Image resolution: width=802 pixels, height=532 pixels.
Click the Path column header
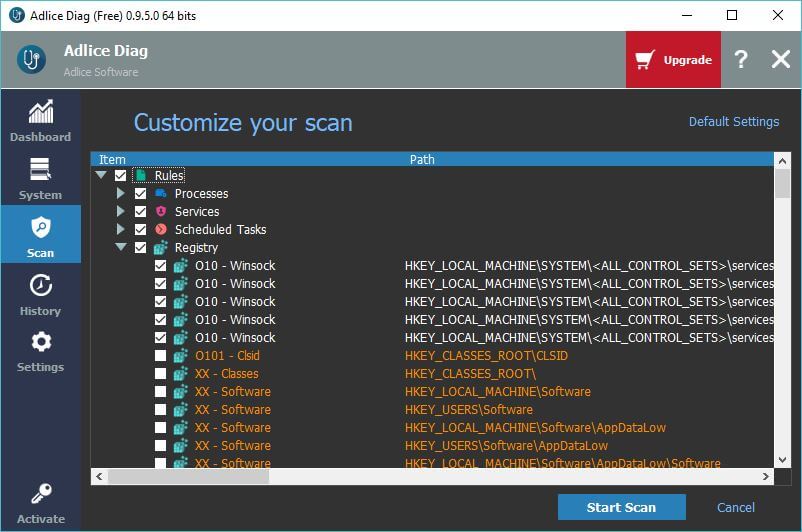click(x=422, y=159)
